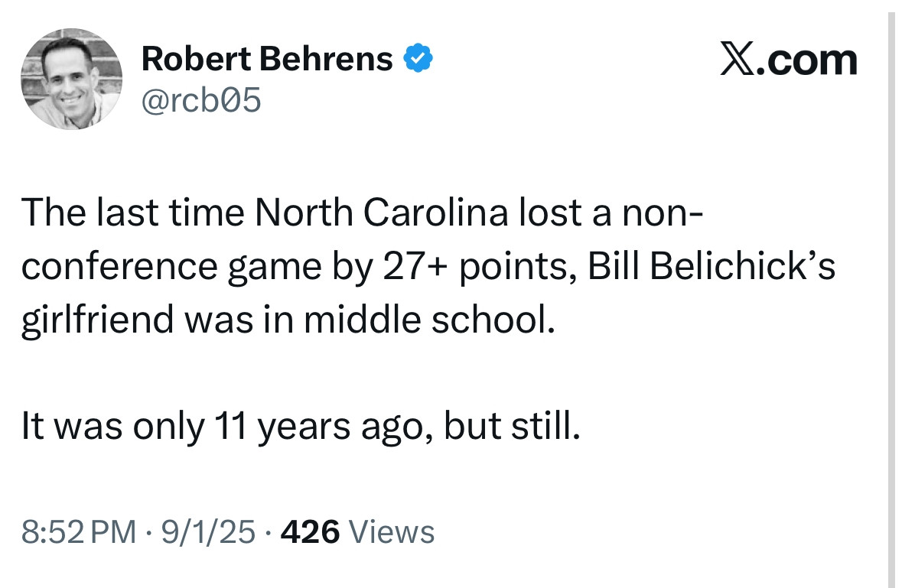Click "Bill Belichick's" in the tweet text
Viewport: 902px width, 588px height.
[x=711, y=266]
